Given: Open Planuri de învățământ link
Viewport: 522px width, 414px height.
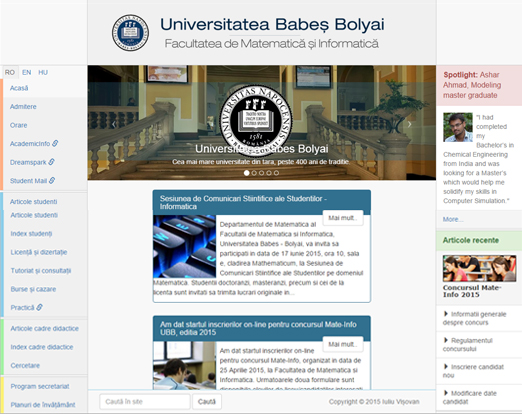Looking at the screenshot, I should click(x=43, y=405).
